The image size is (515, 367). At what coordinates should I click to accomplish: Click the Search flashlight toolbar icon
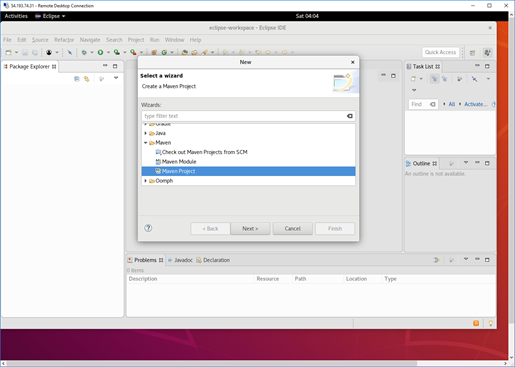point(204,52)
